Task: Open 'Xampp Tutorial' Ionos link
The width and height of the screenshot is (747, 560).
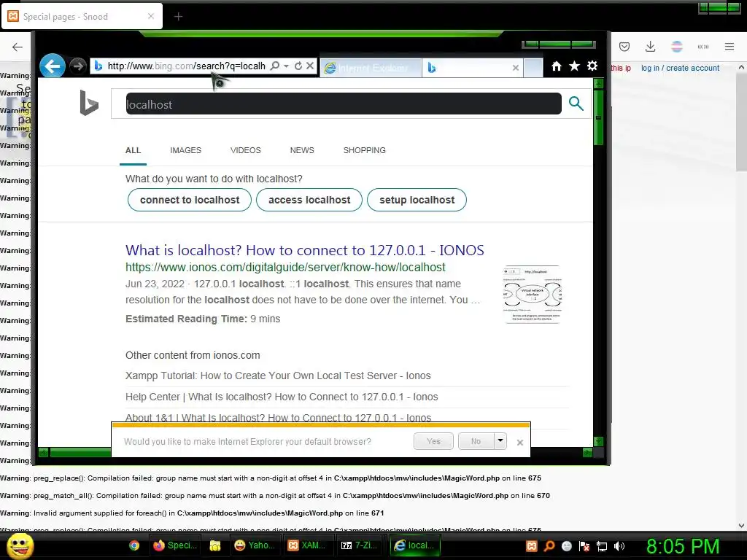Action: (x=278, y=376)
